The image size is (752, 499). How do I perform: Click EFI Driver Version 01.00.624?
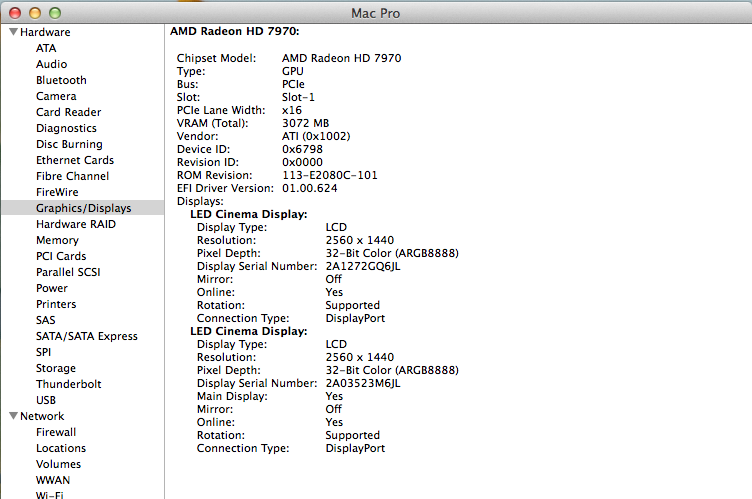coord(309,188)
